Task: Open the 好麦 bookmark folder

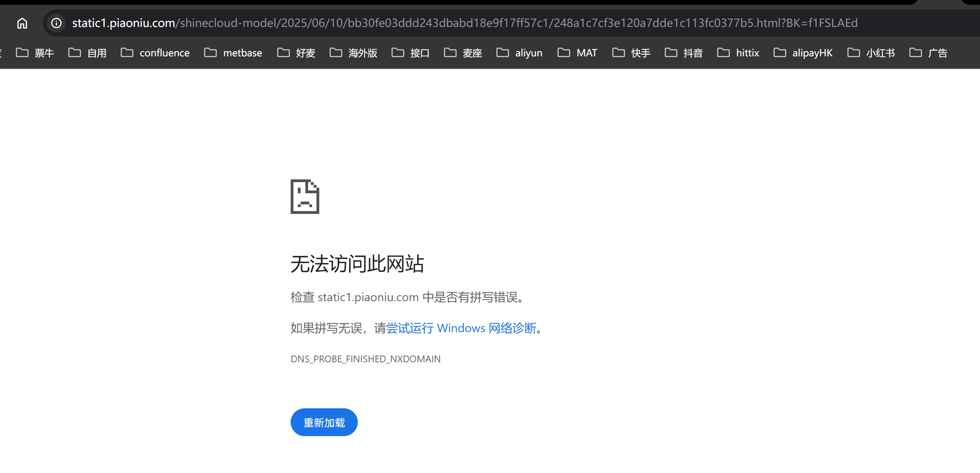Action: 296,53
